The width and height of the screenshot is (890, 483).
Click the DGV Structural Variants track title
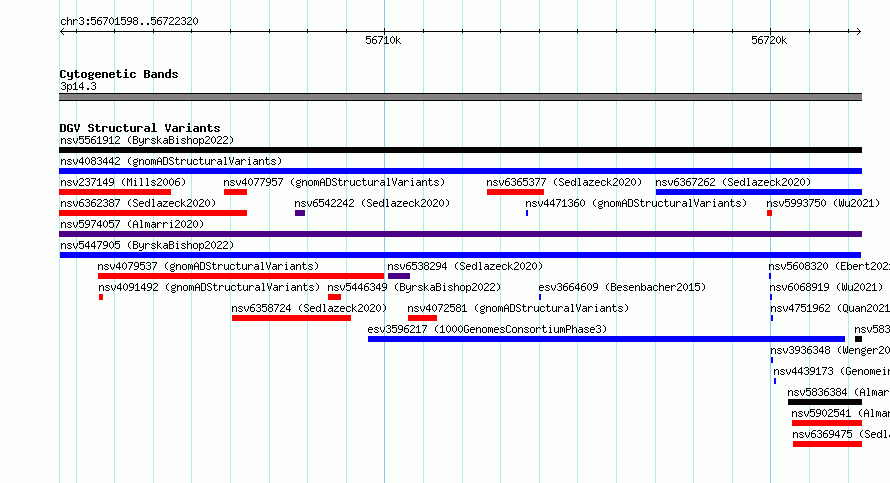pyautogui.click(x=140, y=128)
